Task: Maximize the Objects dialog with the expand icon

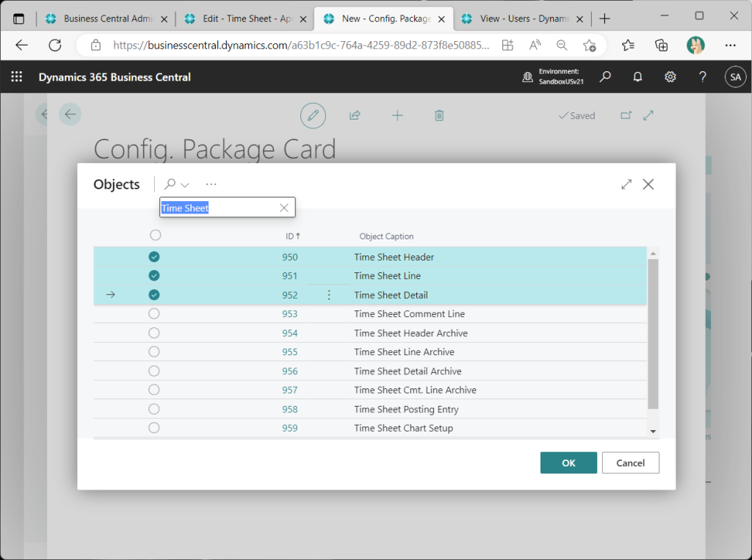Action: [x=626, y=185]
